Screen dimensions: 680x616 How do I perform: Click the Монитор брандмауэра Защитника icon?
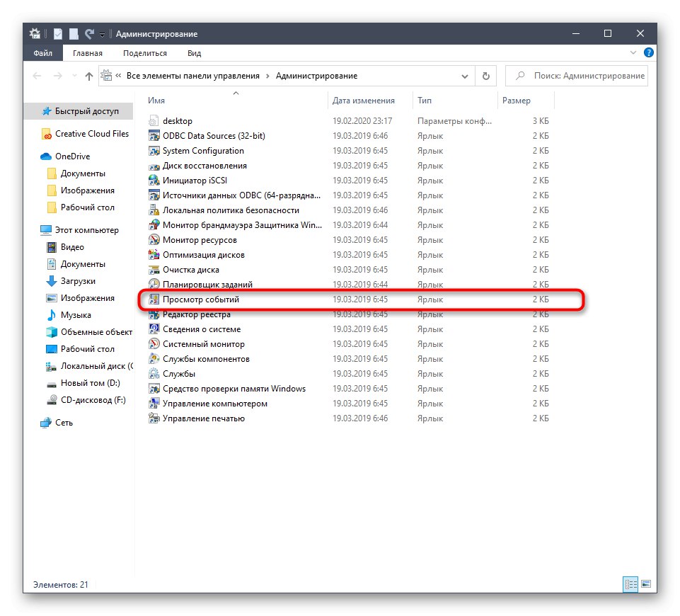click(154, 225)
